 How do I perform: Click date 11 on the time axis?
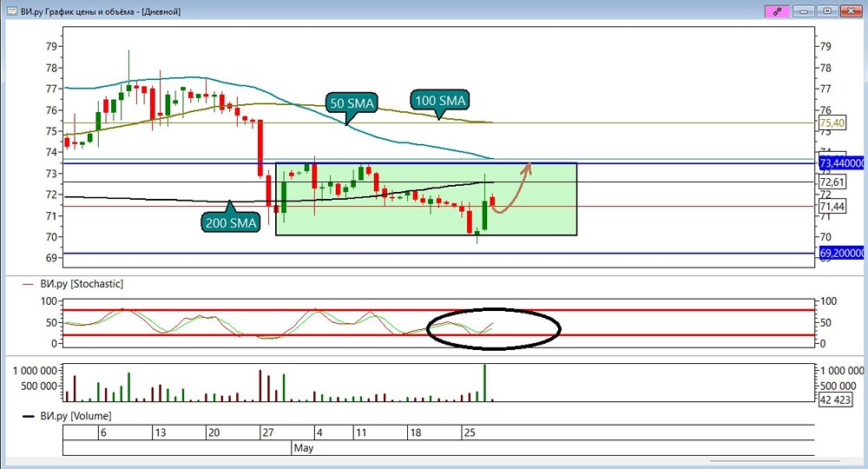[x=361, y=433]
